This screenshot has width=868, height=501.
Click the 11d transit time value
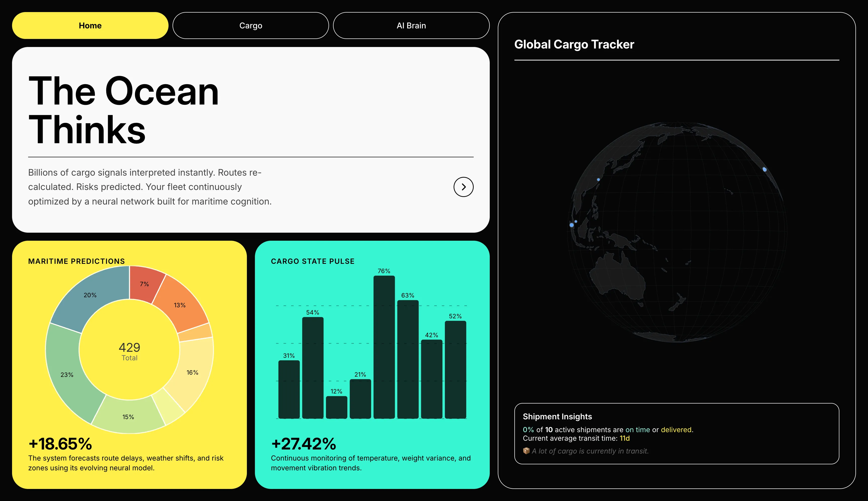[x=625, y=438]
